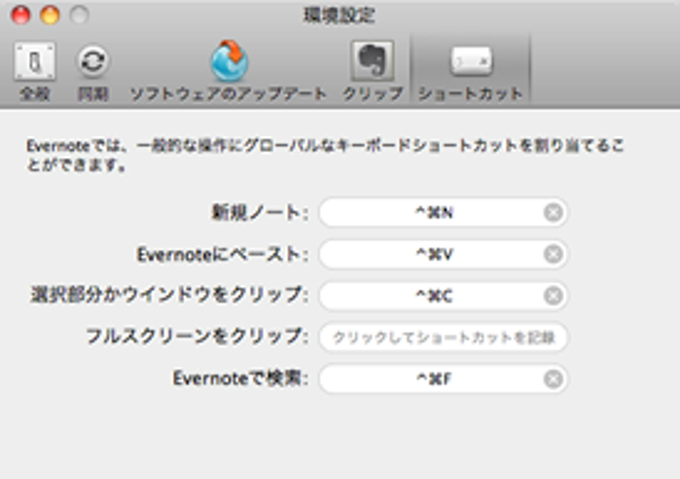Screen dimensions: 680x479
Task: Clear the 新規ノート shortcut
Action: (x=553, y=212)
